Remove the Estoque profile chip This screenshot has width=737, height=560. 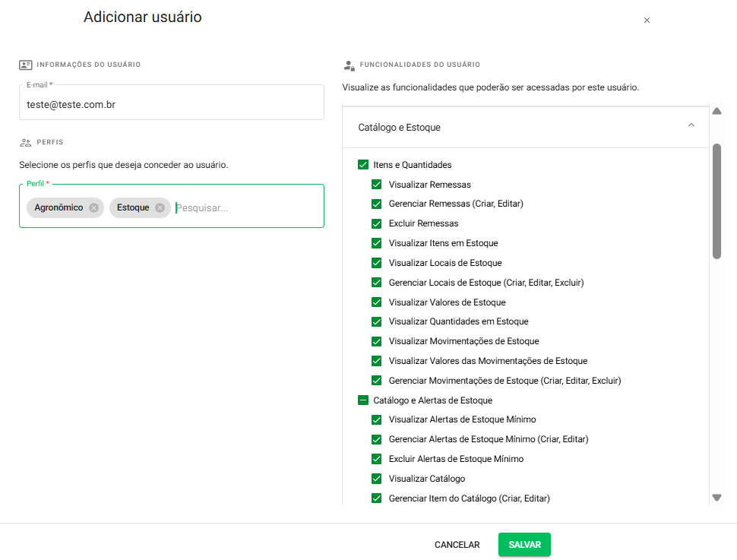point(160,207)
